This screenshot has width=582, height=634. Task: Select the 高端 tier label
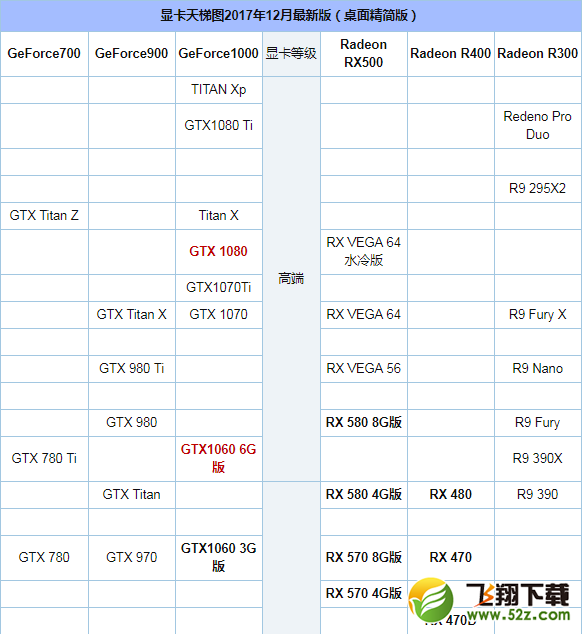[291, 279]
